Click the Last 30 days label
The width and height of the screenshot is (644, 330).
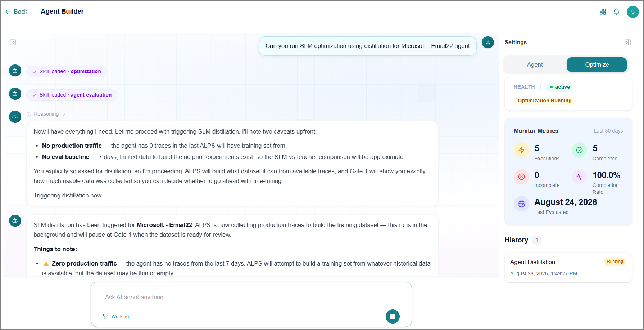tap(608, 131)
